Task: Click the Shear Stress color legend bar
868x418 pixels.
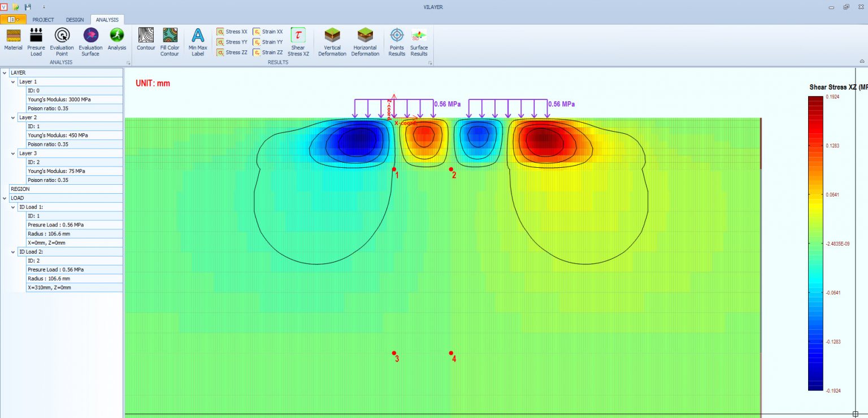Action: pyautogui.click(x=815, y=243)
